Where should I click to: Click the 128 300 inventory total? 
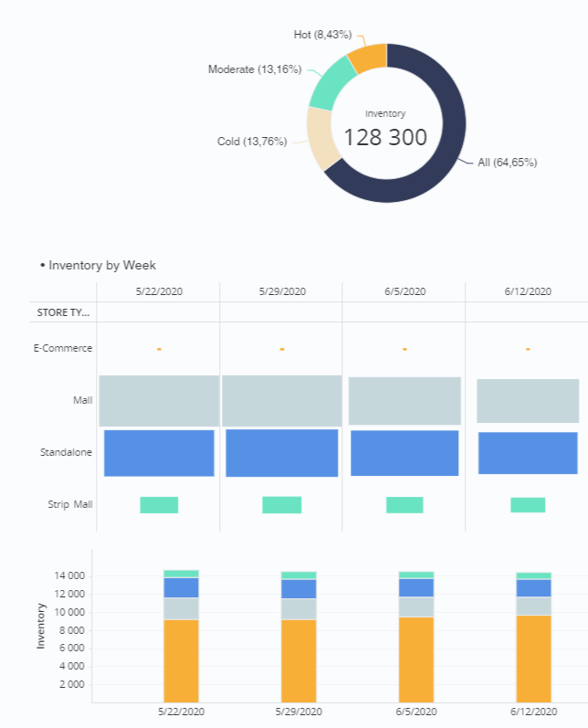tap(385, 138)
